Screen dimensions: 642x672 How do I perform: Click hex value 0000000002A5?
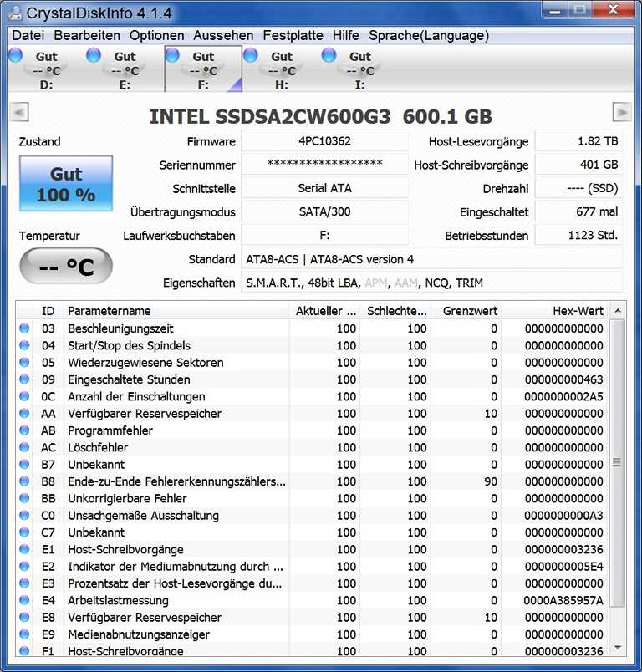tap(563, 396)
